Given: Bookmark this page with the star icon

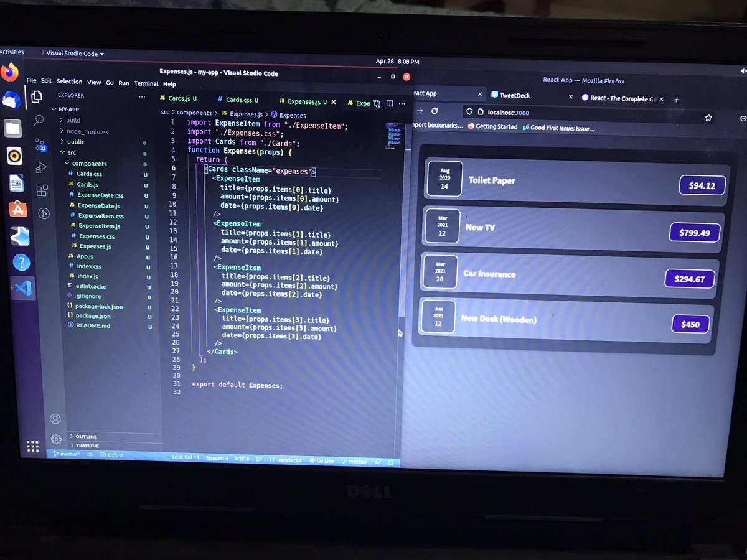Looking at the screenshot, I should click(x=708, y=117).
